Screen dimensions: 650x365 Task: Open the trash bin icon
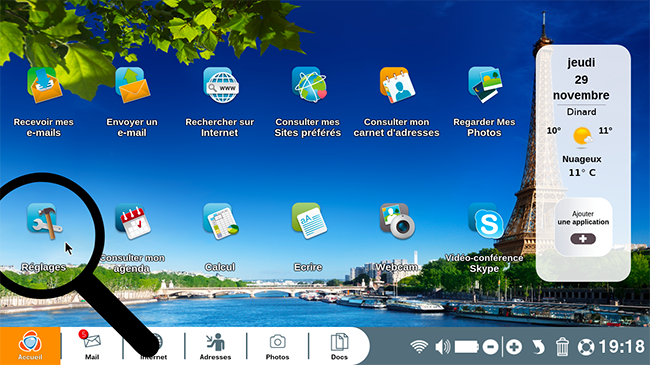562,347
